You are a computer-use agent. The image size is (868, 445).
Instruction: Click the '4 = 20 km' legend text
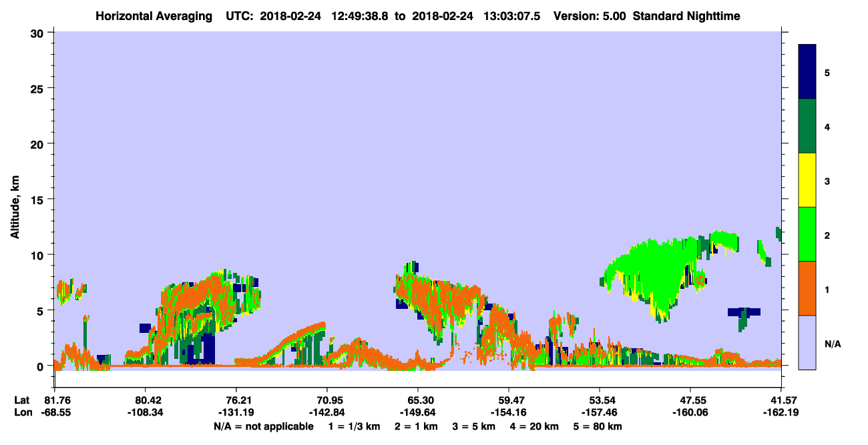(x=535, y=426)
